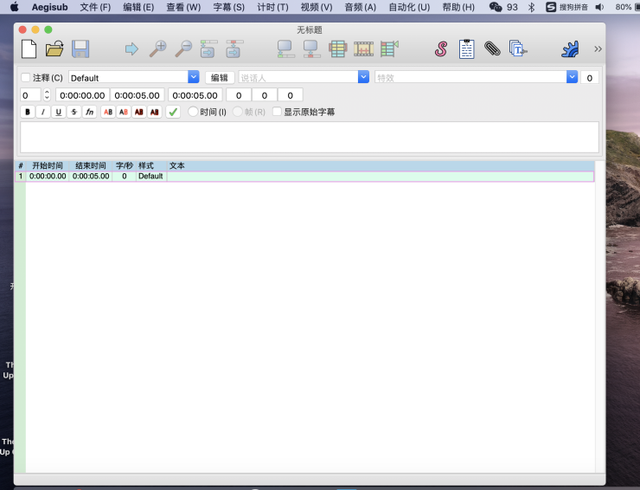This screenshot has height=490, width=640.
Task: Open the Aegisub application menu
Action: coord(50,7)
